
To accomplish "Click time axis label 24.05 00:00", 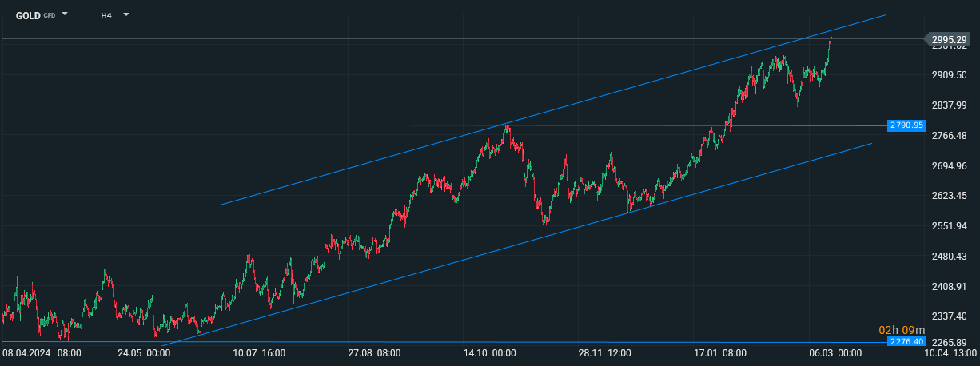I will click(145, 352).
